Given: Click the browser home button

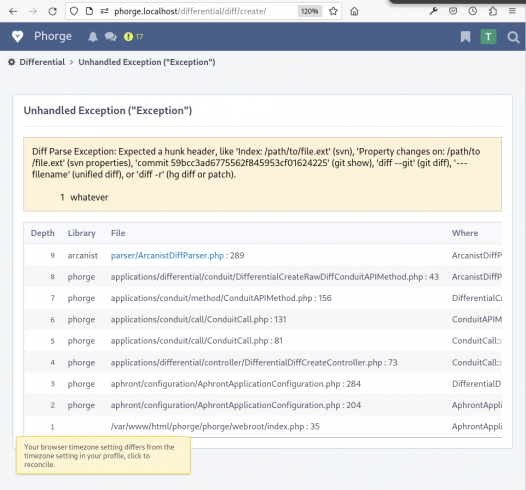Looking at the screenshot, I should tap(354, 11).
